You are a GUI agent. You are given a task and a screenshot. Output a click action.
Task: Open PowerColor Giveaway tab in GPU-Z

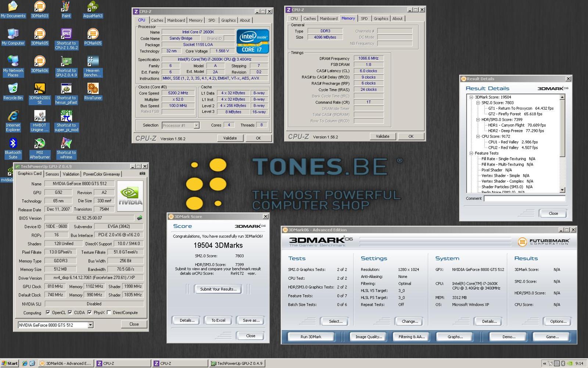coord(101,174)
